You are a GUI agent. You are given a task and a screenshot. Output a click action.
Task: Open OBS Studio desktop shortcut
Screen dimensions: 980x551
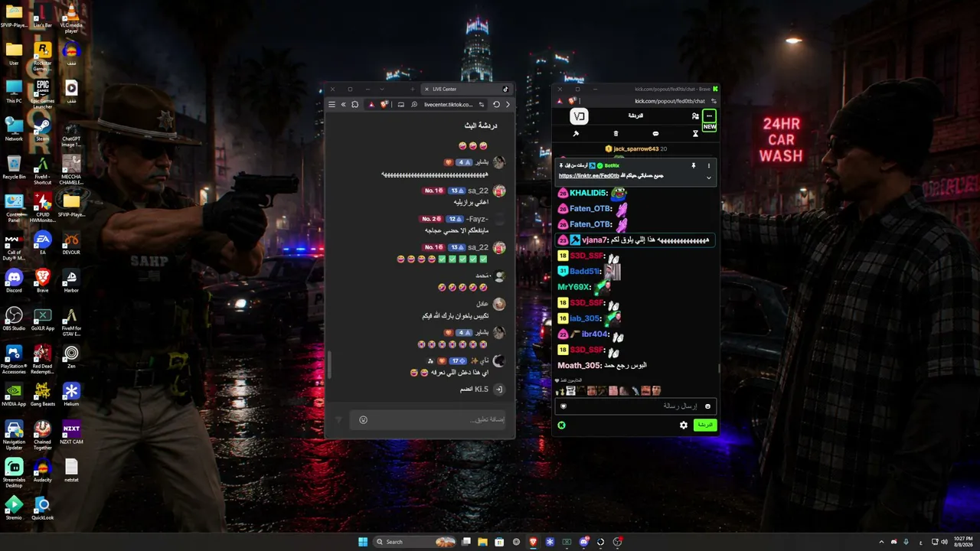pos(14,318)
